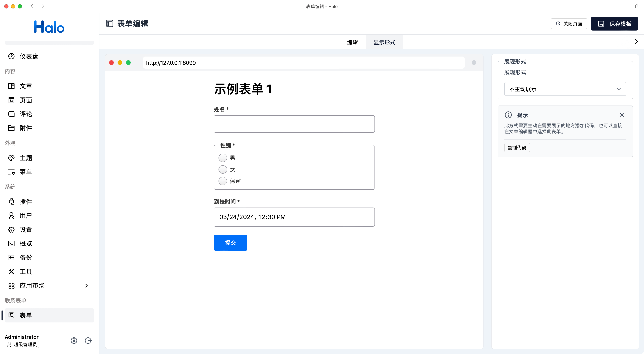This screenshot has width=644, height=354.
Task: Click the yellow dot in preview window
Action: click(120, 63)
